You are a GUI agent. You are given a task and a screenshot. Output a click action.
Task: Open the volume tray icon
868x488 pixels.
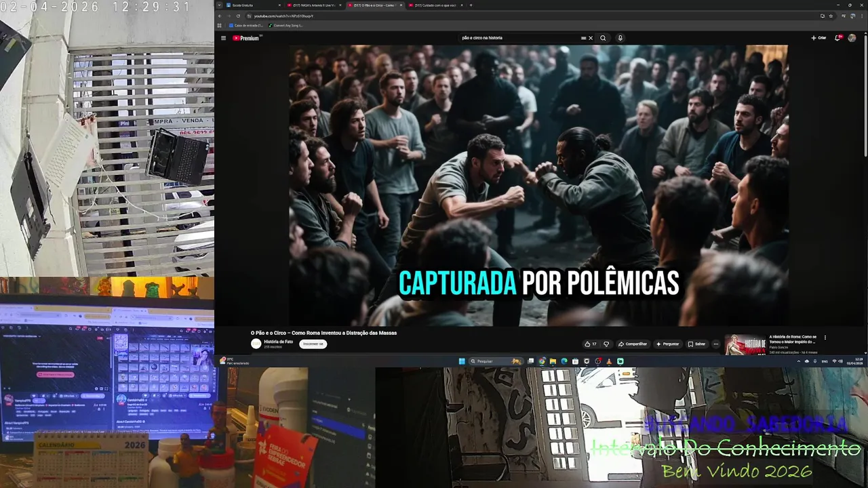point(840,361)
